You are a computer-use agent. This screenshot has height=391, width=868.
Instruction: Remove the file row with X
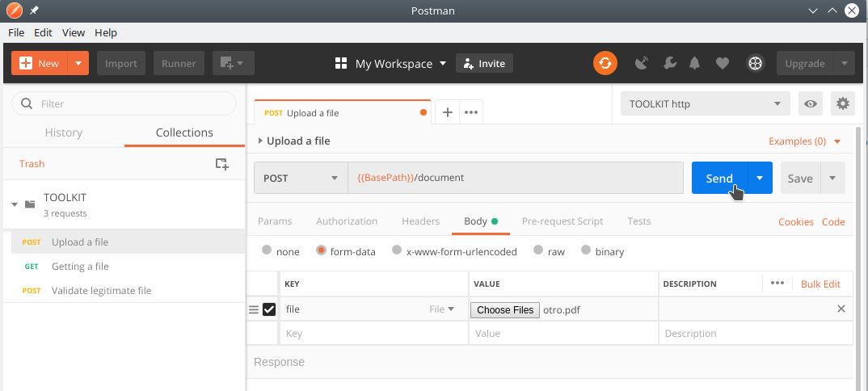click(x=841, y=309)
